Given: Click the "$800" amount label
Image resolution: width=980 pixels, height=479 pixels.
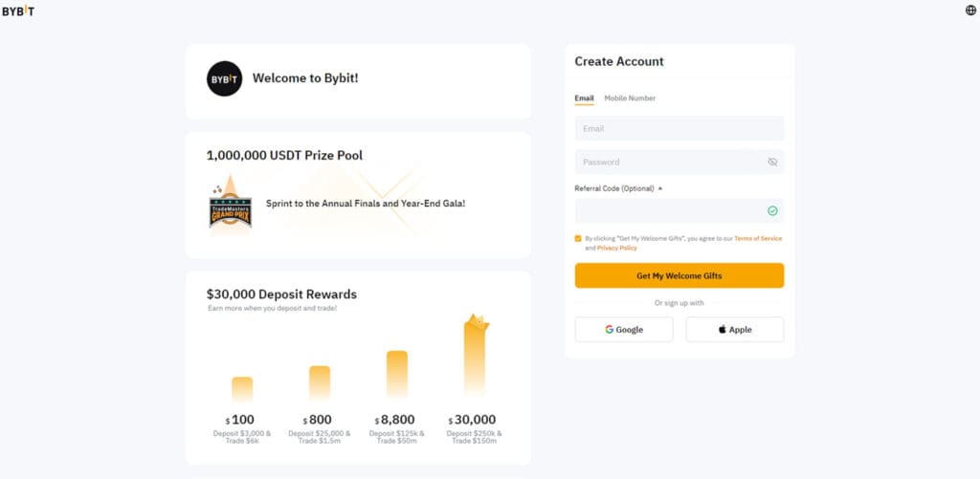Looking at the screenshot, I should (x=318, y=420).
